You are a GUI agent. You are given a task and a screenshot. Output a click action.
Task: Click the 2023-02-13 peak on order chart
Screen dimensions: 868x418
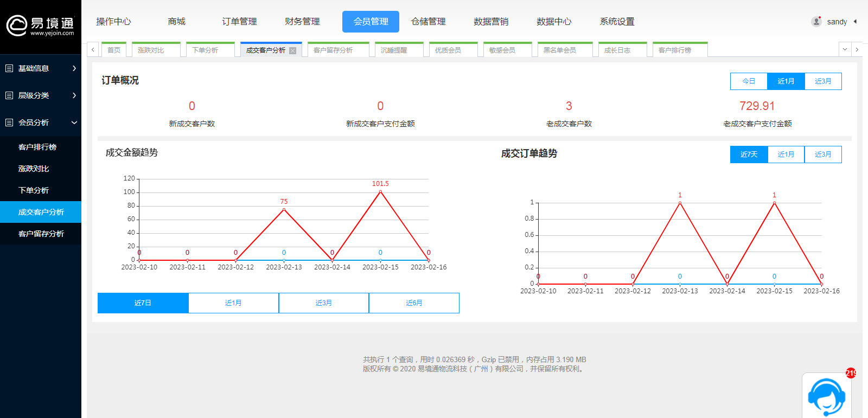(x=680, y=203)
